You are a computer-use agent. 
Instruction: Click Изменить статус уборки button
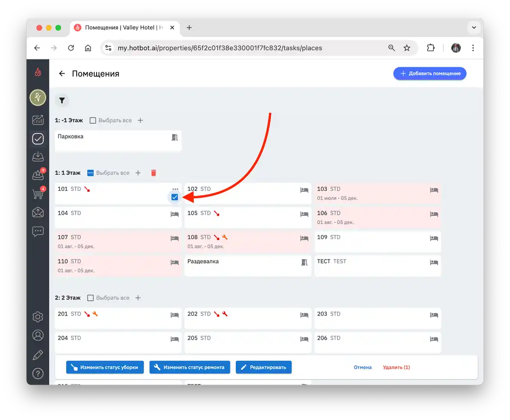(x=105, y=367)
